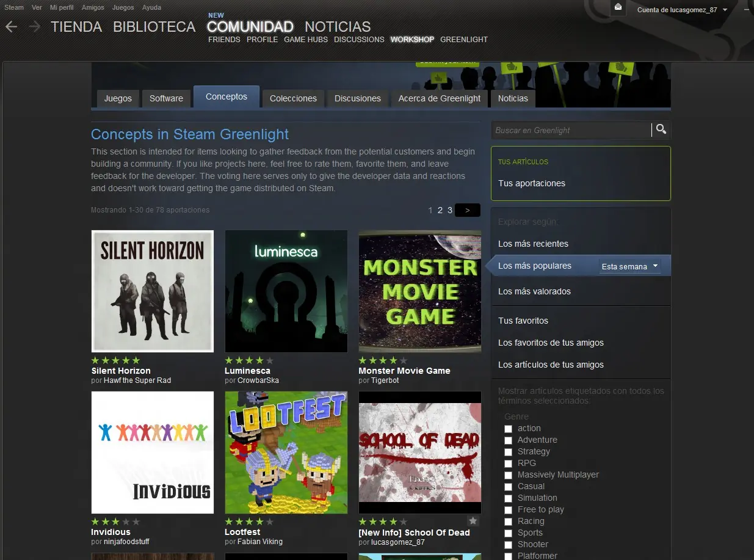Tick the Casual genre checkbox
754x560 pixels.
pos(508,487)
